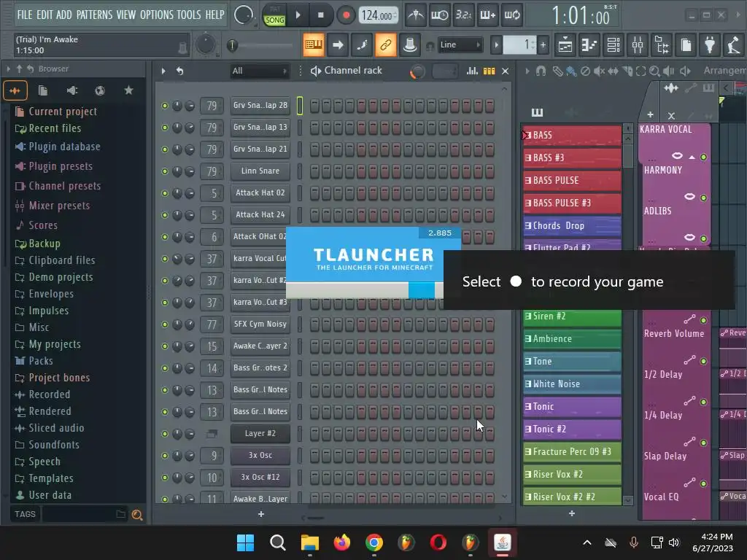
Task: Toggle the metronome icon
Action: [x=415, y=15]
